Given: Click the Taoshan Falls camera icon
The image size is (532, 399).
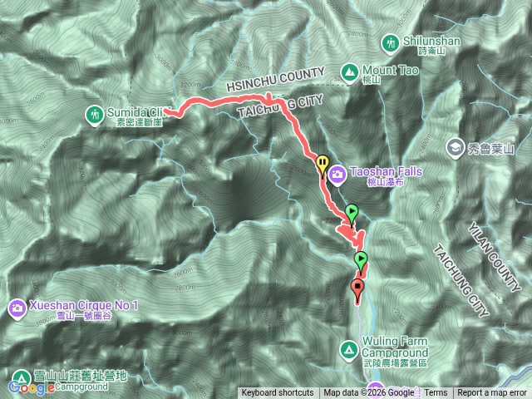Looking at the screenshot, I should click(337, 175).
